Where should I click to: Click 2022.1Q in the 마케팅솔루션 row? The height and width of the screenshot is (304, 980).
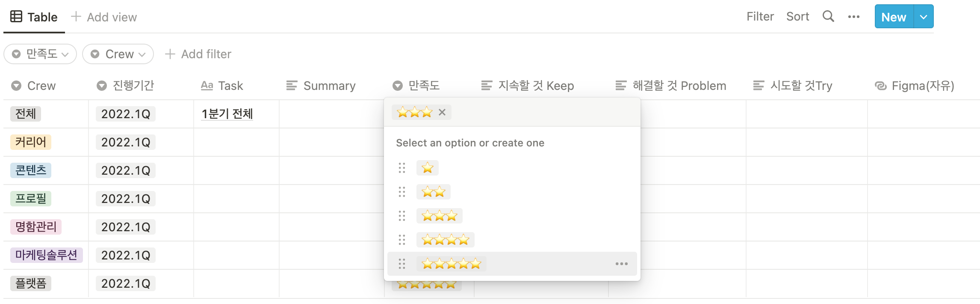[x=126, y=255]
